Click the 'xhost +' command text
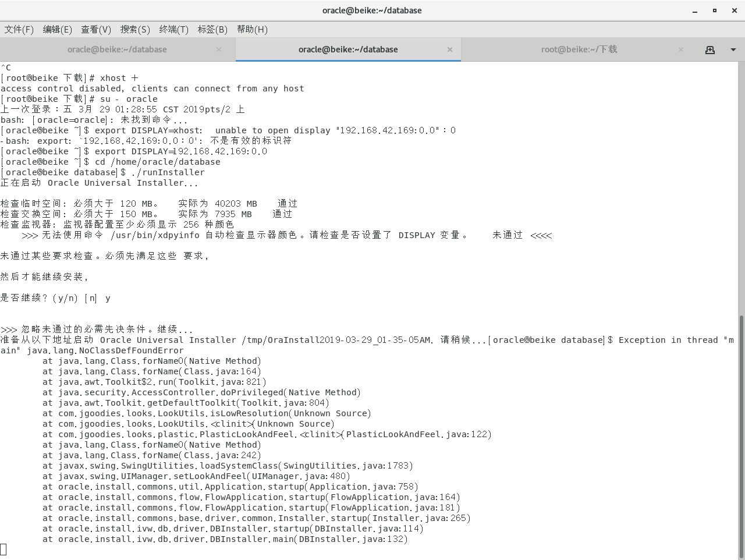Viewport: 745px width, 560px height. coord(119,78)
